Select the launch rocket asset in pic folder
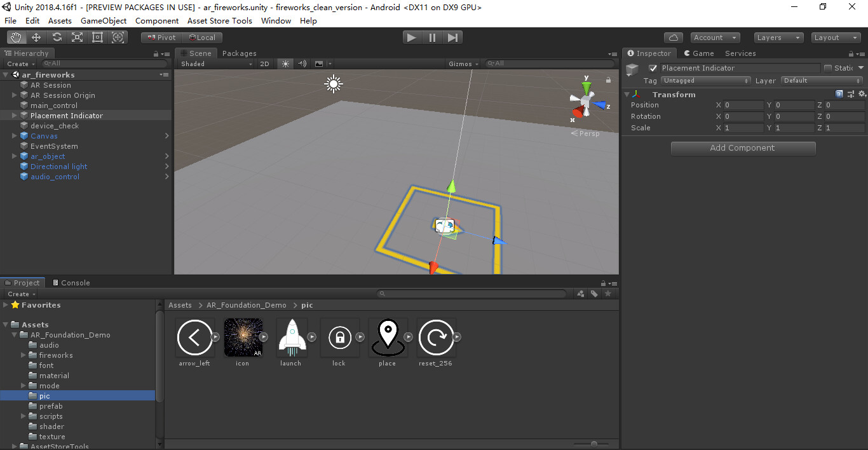 [290, 337]
